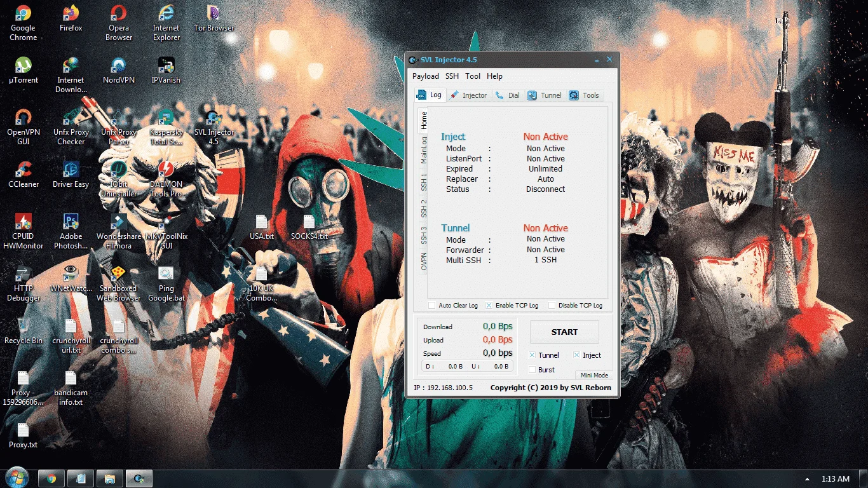Switch to the Tools tab

click(x=584, y=95)
